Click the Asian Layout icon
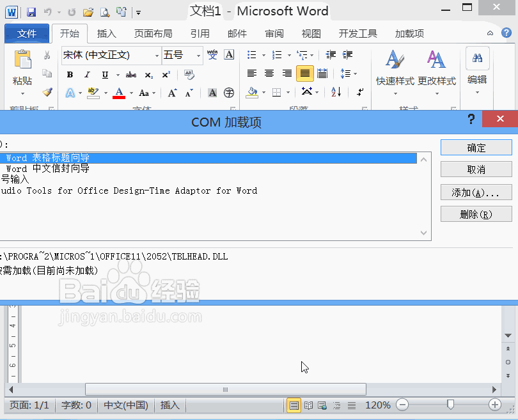This screenshot has width=518, height=420. point(307,91)
